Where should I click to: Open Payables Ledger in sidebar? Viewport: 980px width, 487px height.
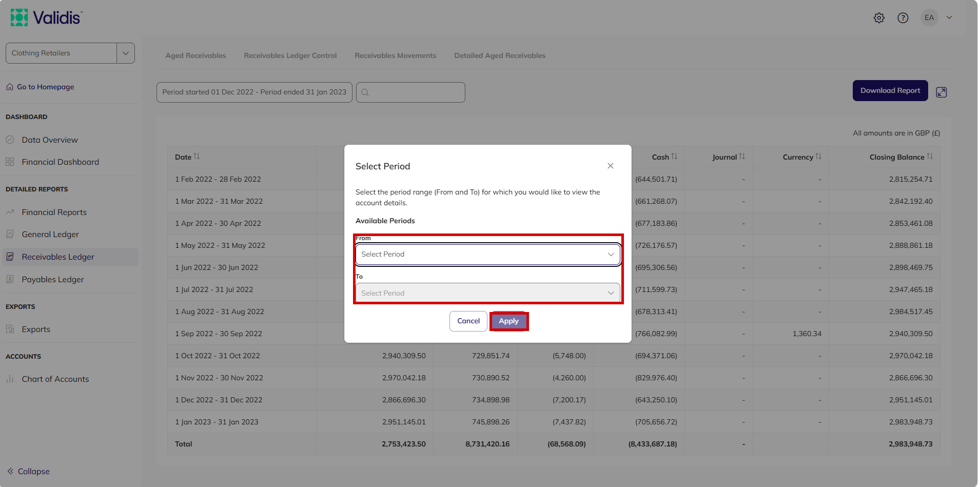(x=53, y=280)
